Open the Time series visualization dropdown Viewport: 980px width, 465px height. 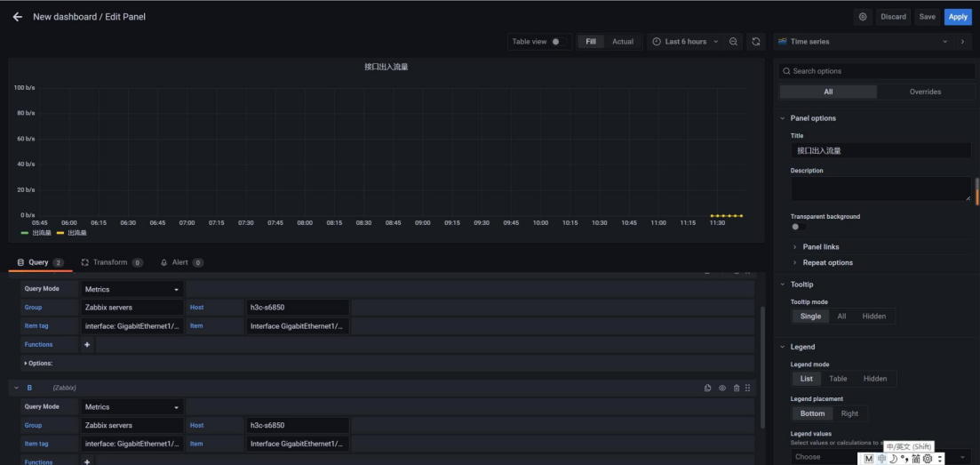862,41
